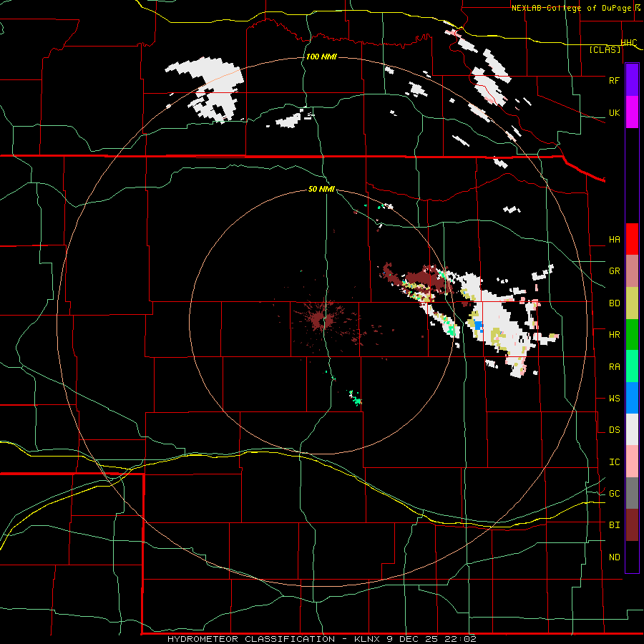Click the WS blue legend swatch
The height and width of the screenshot is (644, 644).
(632, 398)
